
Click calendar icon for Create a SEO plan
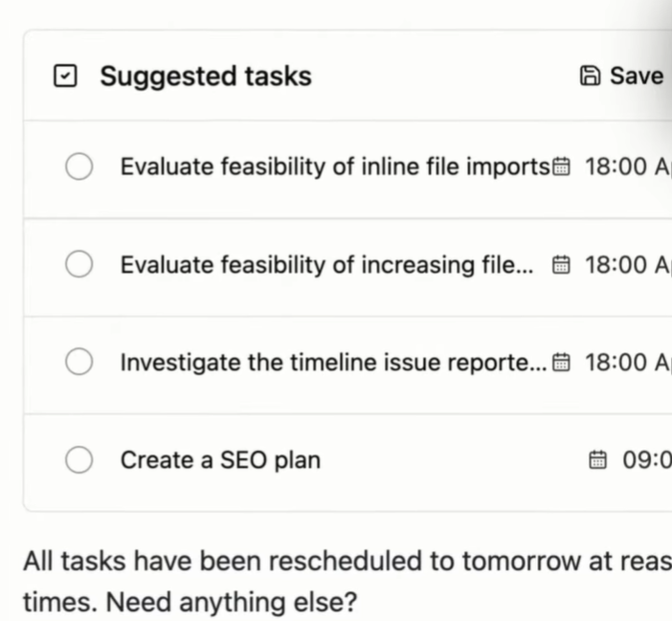(598, 460)
